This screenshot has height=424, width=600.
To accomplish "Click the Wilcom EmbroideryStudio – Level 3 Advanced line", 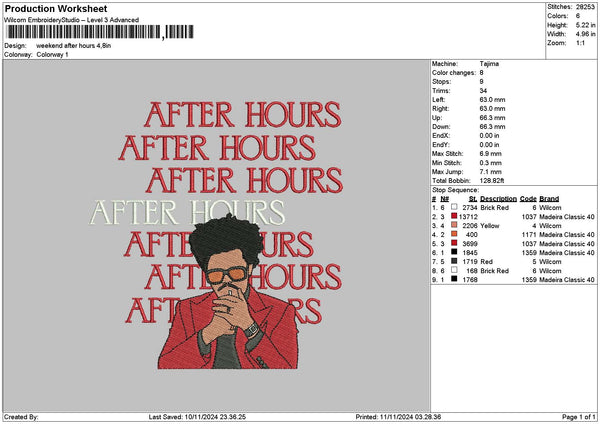I will pos(72,20).
